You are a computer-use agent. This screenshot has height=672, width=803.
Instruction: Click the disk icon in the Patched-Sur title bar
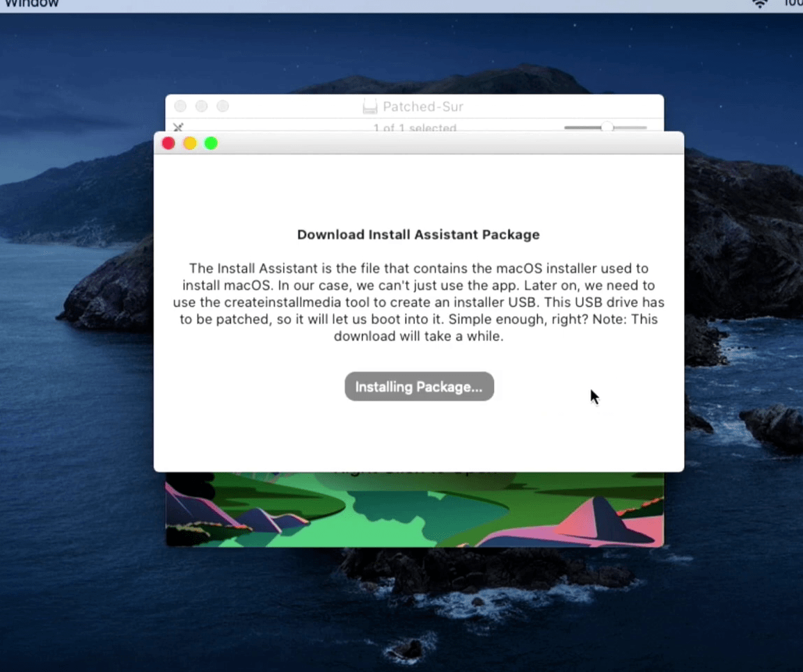[x=369, y=106]
